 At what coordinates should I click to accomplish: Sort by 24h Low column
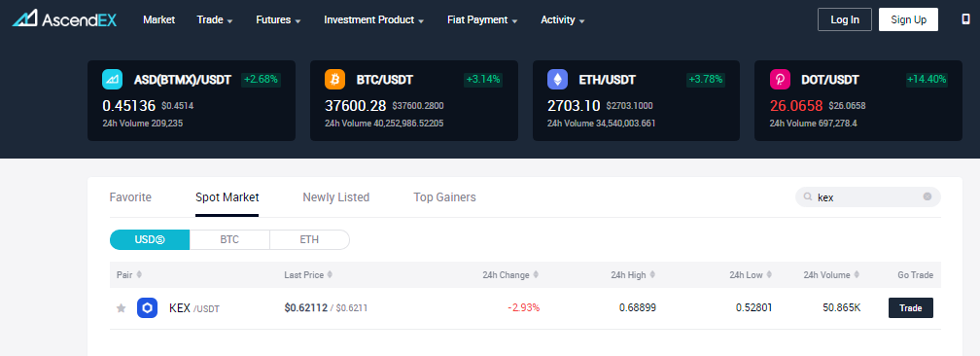point(751,274)
